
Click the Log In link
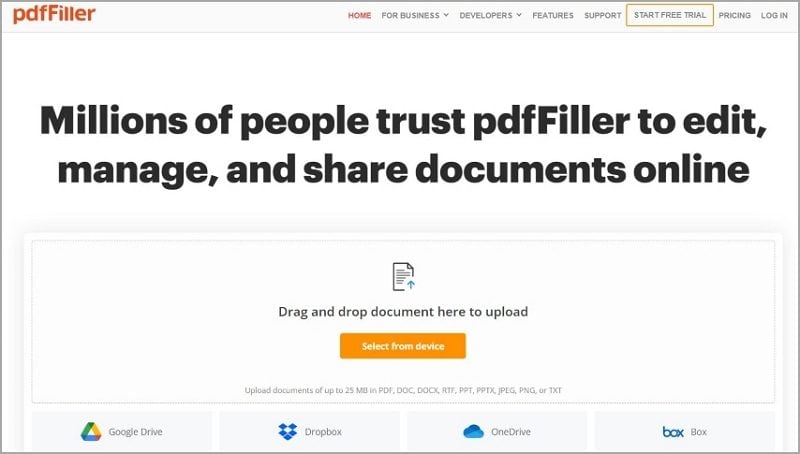pyautogui.click(x=774, y=15)
